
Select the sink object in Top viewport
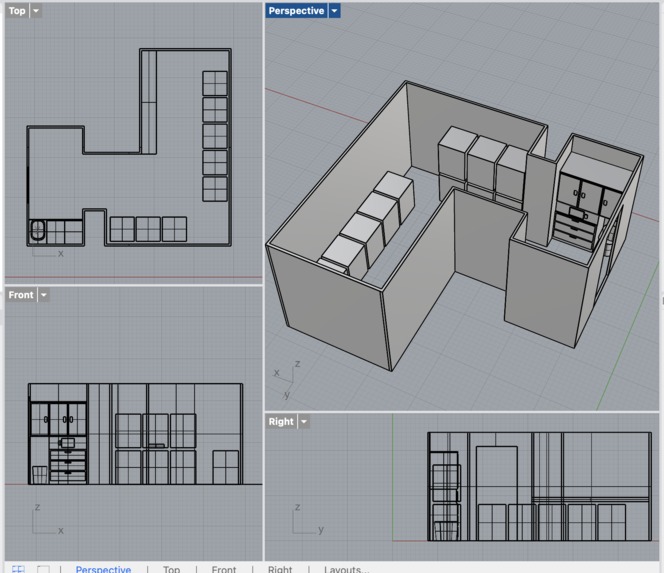(x=37, y=230)
